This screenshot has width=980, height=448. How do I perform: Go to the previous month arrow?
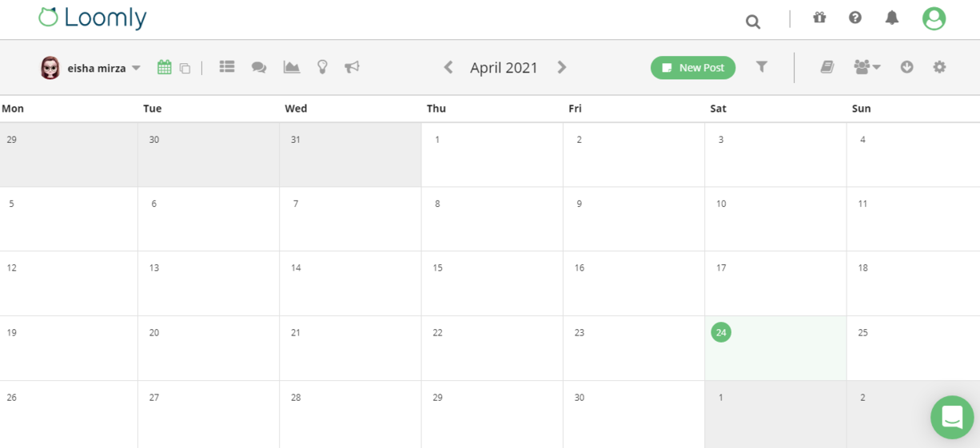pos(448,67)
